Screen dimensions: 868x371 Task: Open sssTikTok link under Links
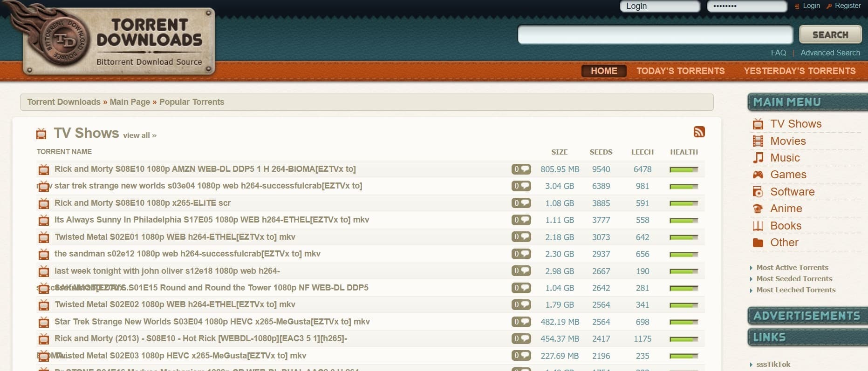tap(773, 364)
